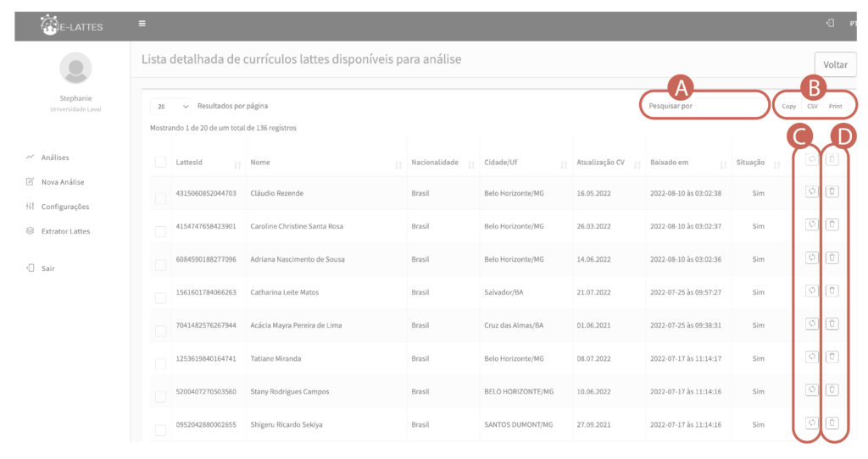Click trash icon for Catharina Leite Matos
The height and width of the screenshot is (459, 868).
[832, 290]
